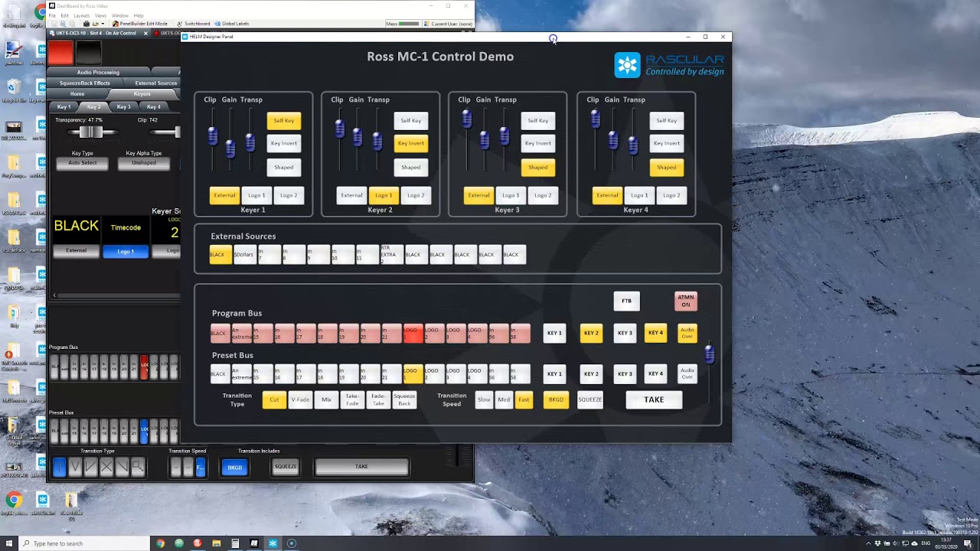Switch to the Home tab in DashBoard

click(x=77, y=94)
